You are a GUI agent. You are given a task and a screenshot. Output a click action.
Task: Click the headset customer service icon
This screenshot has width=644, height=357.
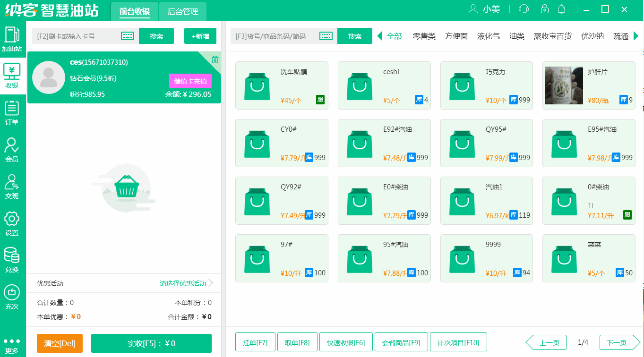[x=523, y=9]
